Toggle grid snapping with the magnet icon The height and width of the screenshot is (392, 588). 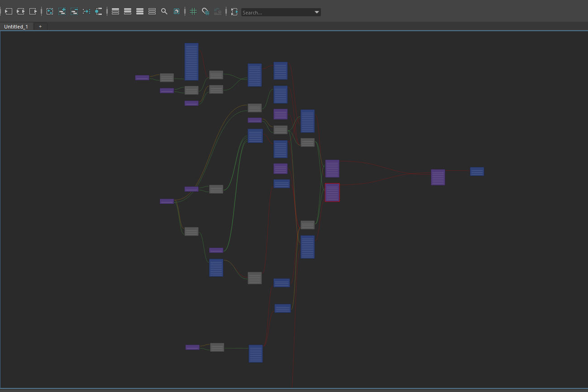tap(206, 11)
